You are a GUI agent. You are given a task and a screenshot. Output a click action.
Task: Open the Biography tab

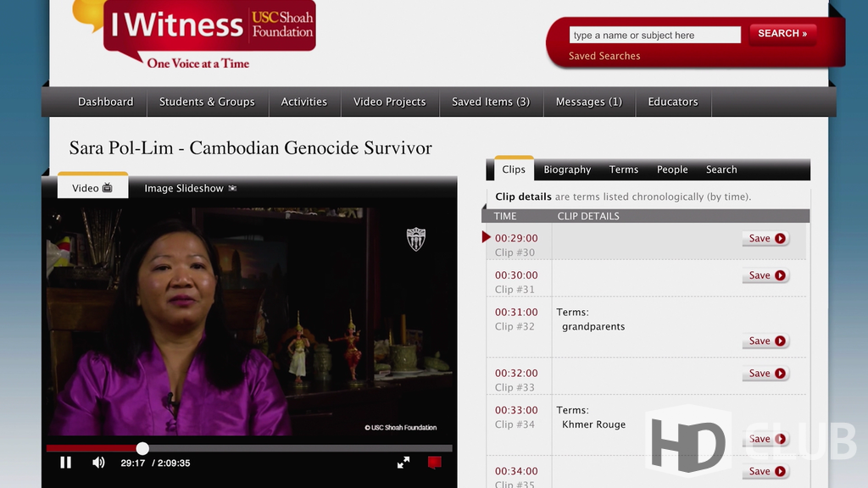(x=567, y=169)
